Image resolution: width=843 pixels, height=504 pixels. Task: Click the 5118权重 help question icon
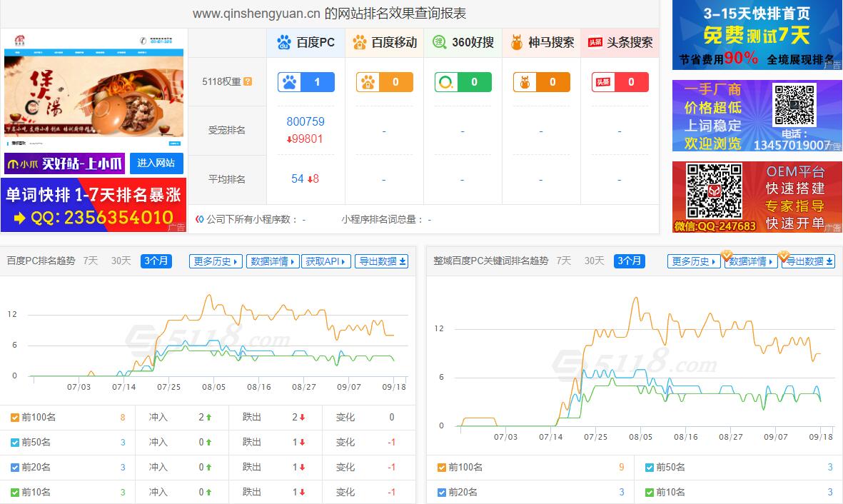[248, 81]
